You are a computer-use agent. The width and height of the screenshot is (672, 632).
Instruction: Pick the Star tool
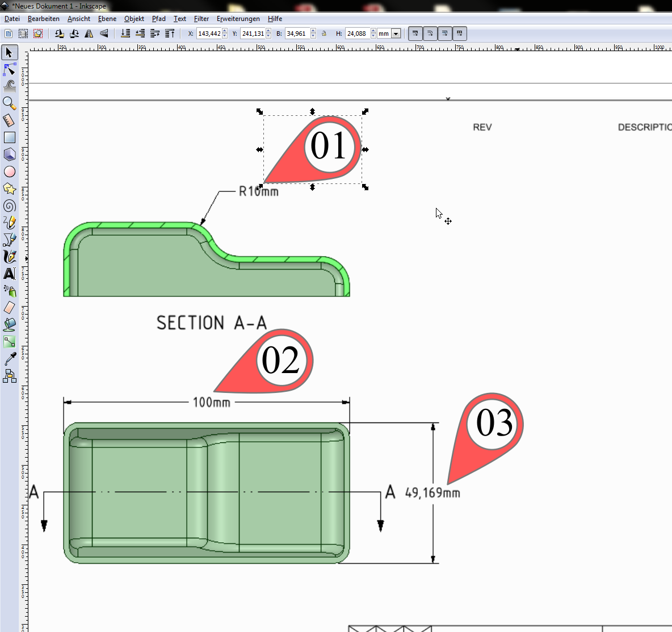[x=9, y=188]
